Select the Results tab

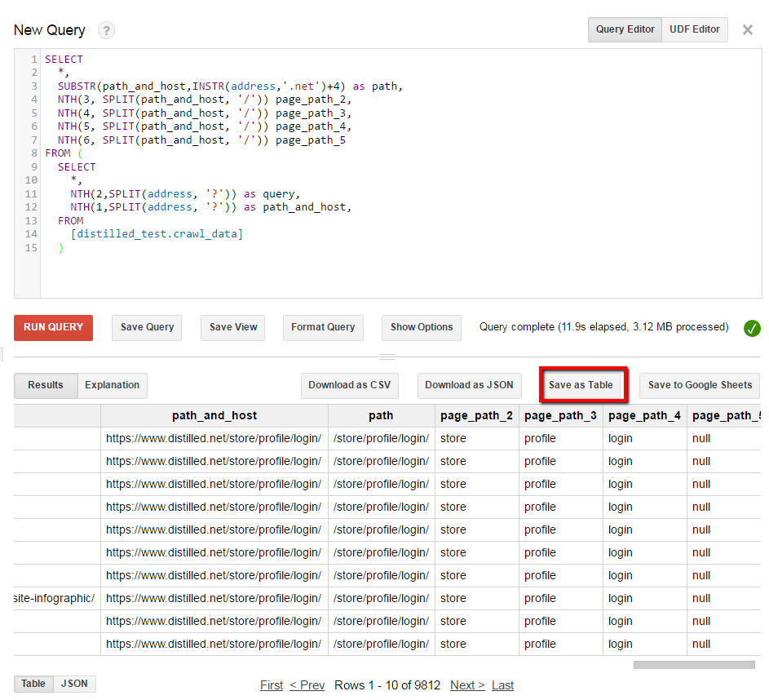(x=46, y=385)
